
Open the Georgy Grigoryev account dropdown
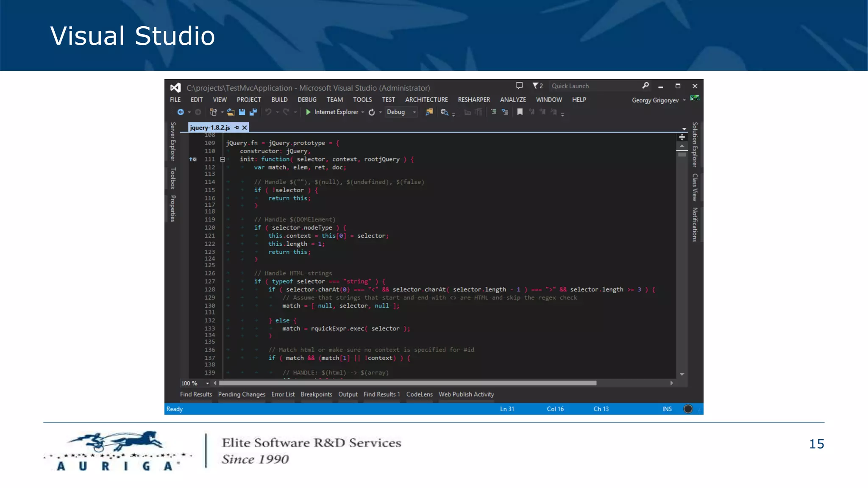click(684, 100)
